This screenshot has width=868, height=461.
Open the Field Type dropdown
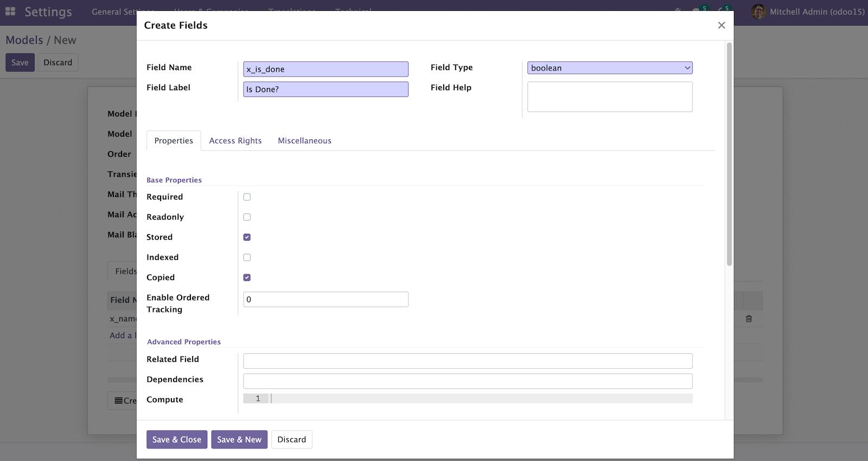[610, 68]
